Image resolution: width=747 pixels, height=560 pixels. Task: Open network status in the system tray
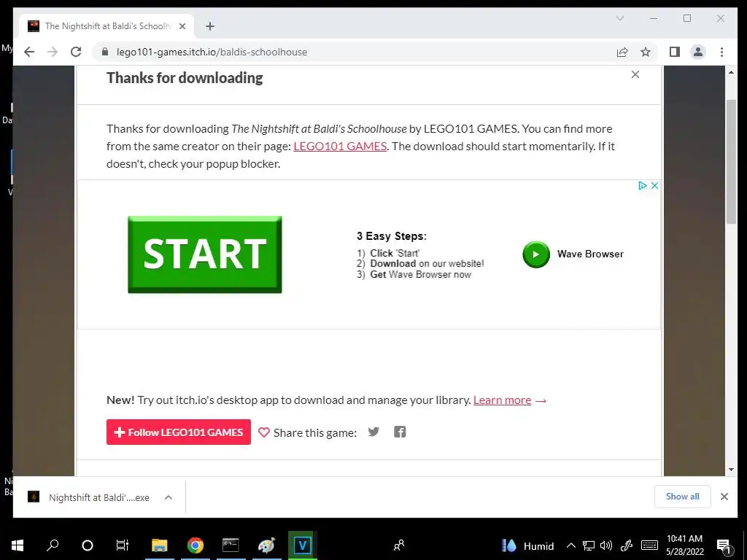[x=589, y=545]
